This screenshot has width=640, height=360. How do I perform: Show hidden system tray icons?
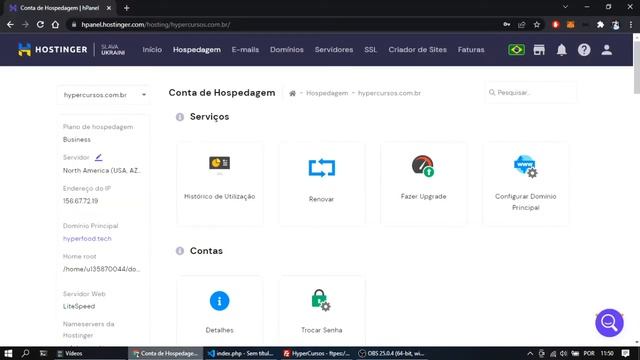point(530,353)
